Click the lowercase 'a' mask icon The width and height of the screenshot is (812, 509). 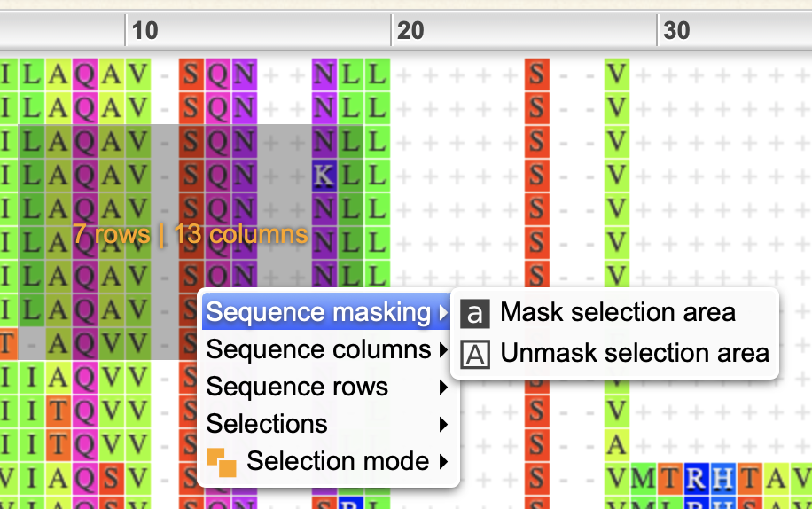coord(475,313)
